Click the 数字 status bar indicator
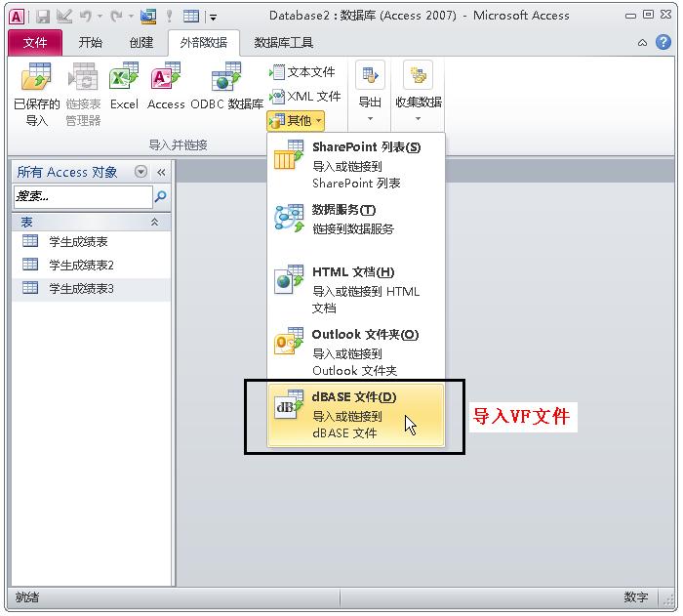The height and width of the screenshot is (616, 683). click(x=635, y=596)
